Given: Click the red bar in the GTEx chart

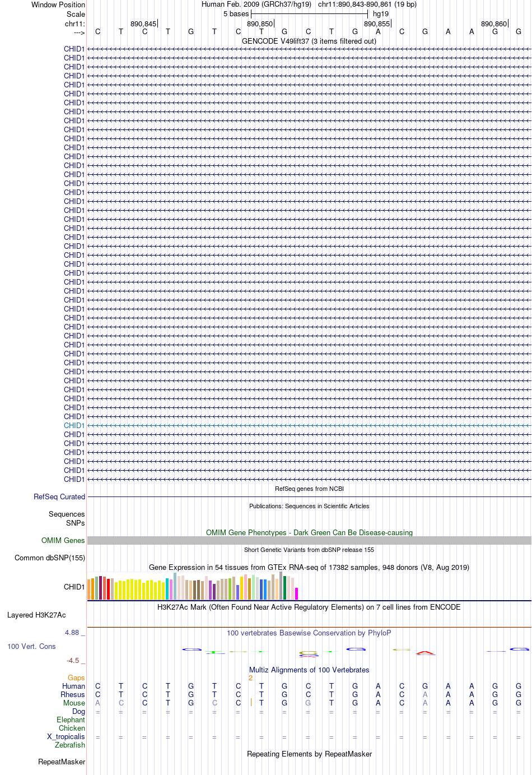Looking at the screenshot, I should click(108, 589).
